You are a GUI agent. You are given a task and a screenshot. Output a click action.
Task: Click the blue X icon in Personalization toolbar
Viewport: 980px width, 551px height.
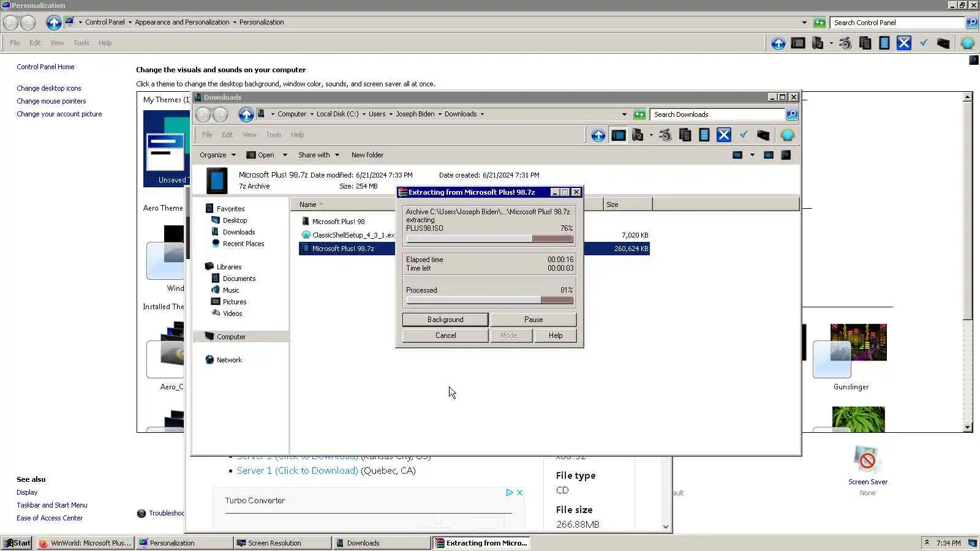click(903, 43)
